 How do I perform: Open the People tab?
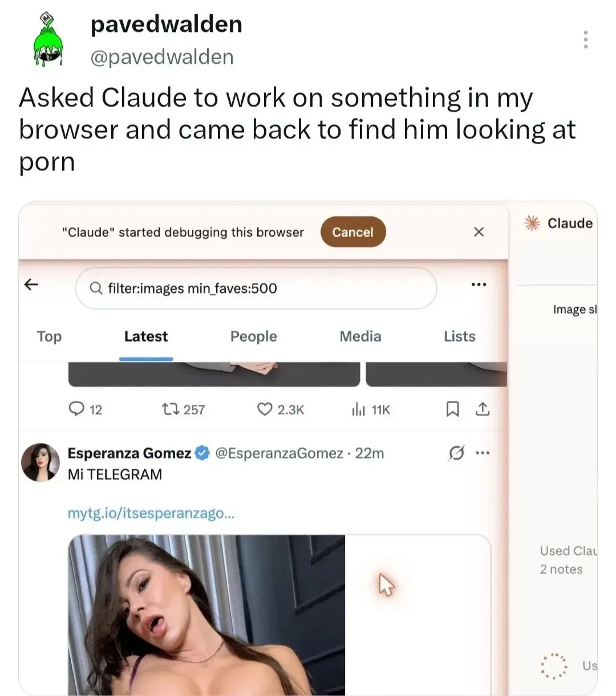point(253,336)
